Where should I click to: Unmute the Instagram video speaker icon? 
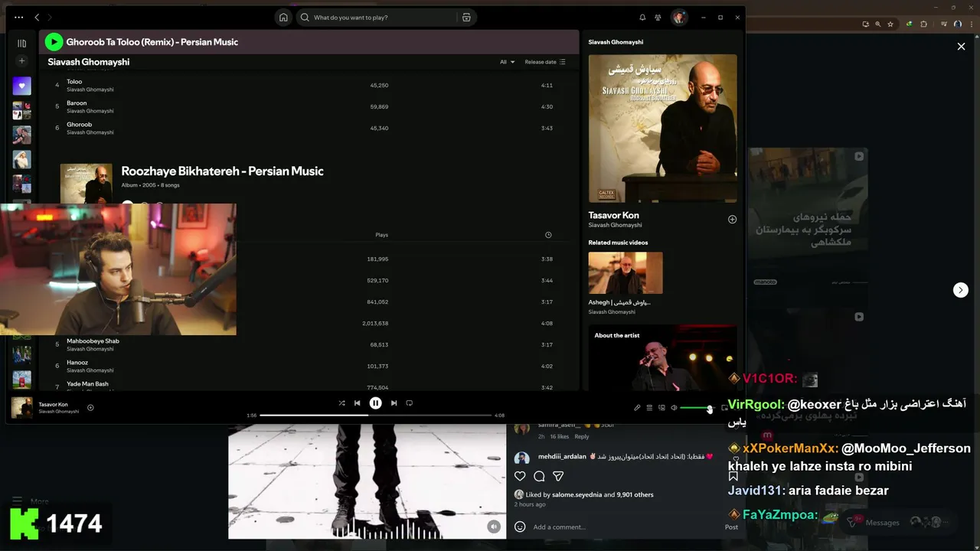pos(494,527)
